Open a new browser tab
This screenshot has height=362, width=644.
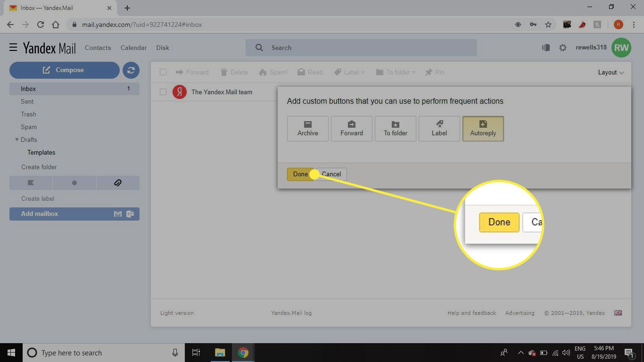tap(127, 8)
